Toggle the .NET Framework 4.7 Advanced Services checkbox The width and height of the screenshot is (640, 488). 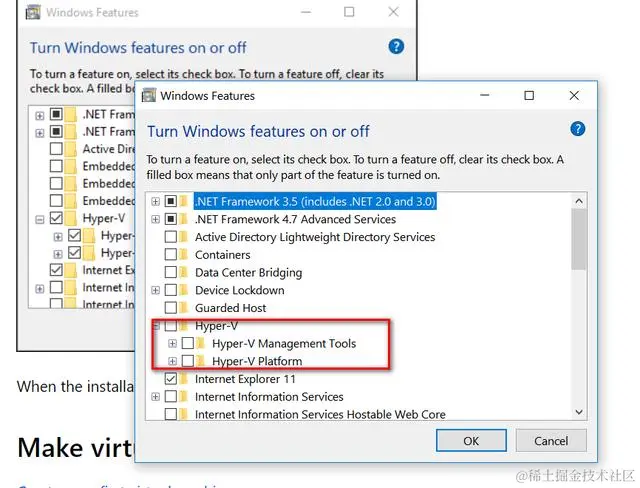tap(171, 219)
